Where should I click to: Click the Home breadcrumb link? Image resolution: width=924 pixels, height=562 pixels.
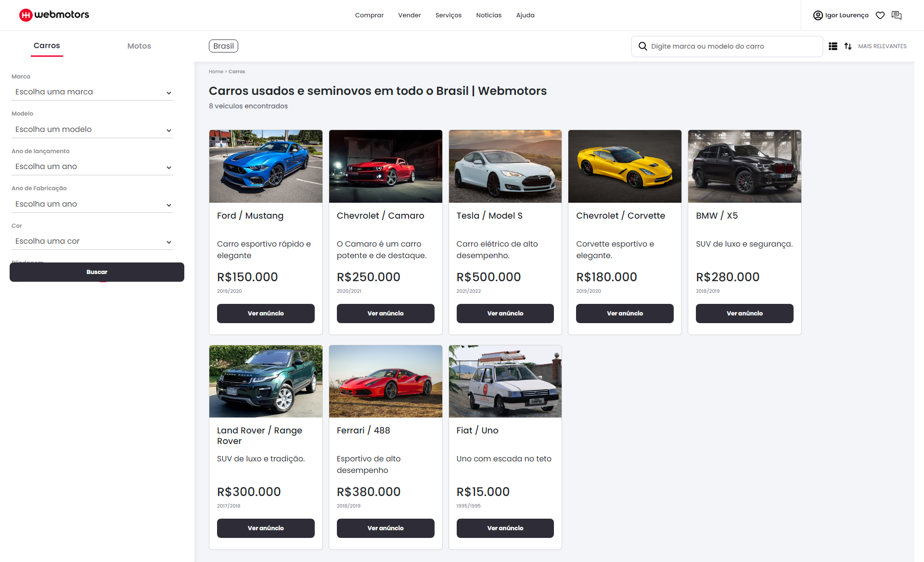click(x=216, y=72)
